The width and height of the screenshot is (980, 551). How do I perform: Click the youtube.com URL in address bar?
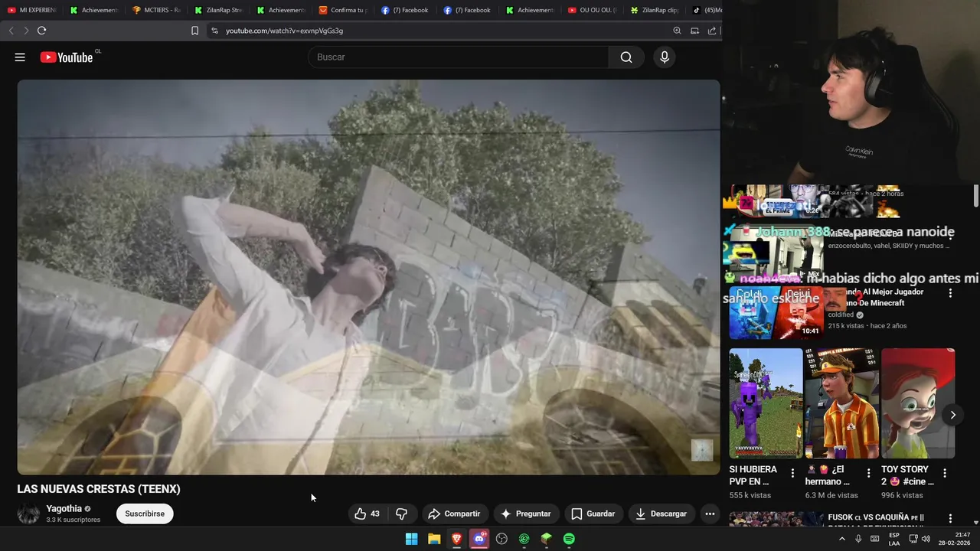tap(284, 31)
